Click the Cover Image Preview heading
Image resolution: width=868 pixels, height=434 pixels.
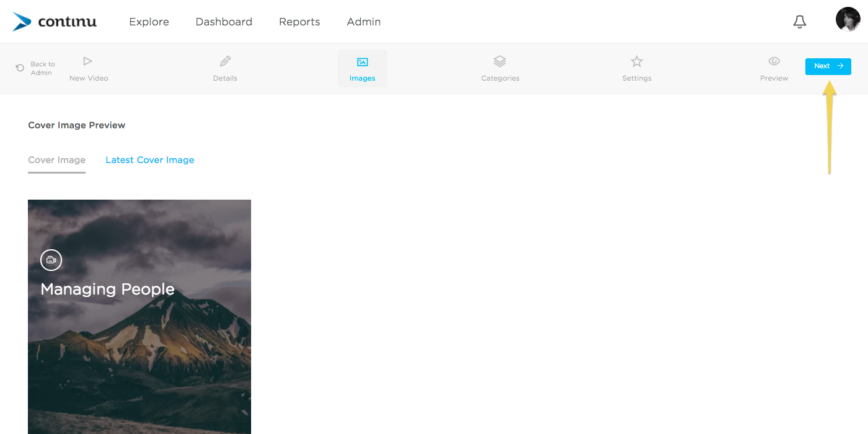click(x=77, y=125)
